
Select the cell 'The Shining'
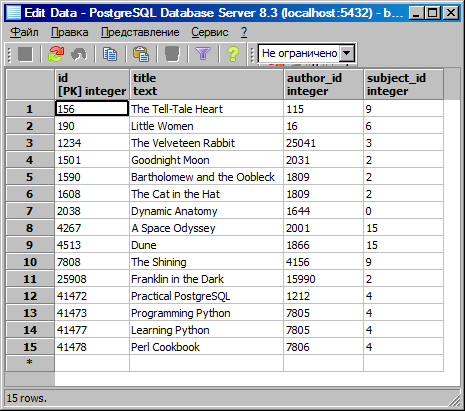(207, 262)
